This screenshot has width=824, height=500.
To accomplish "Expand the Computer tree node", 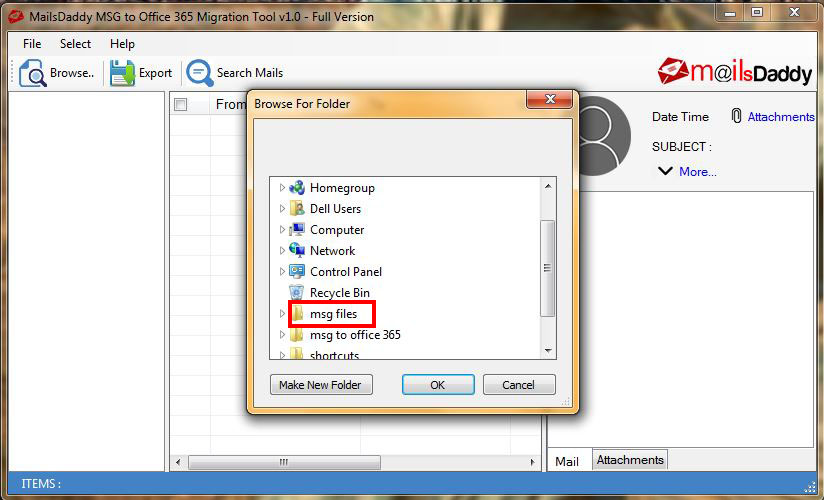I will (282, 230).
